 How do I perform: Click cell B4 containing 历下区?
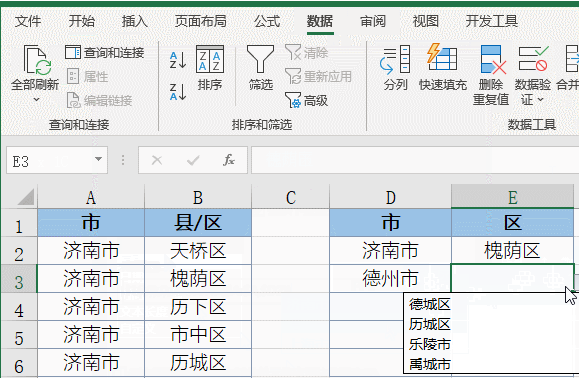point(198,307)
